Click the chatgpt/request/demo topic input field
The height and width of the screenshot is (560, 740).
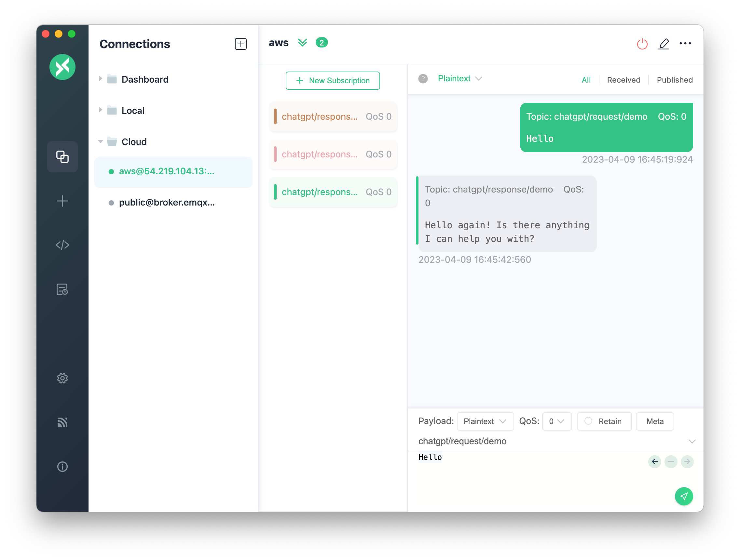click(554, 441)
